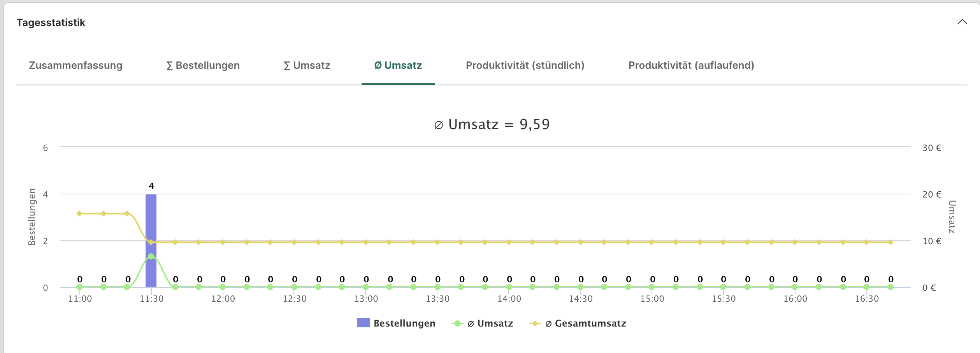Click the yellow ∅ Gesamtumsatz legend marker
Screen dimensions: 980x353
pos(535,323)
